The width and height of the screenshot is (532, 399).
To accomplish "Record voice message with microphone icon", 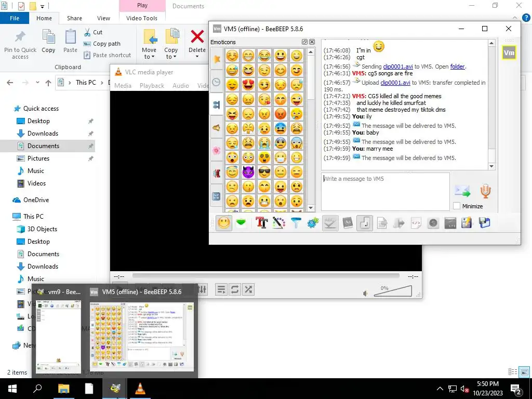I will point(486,191).
